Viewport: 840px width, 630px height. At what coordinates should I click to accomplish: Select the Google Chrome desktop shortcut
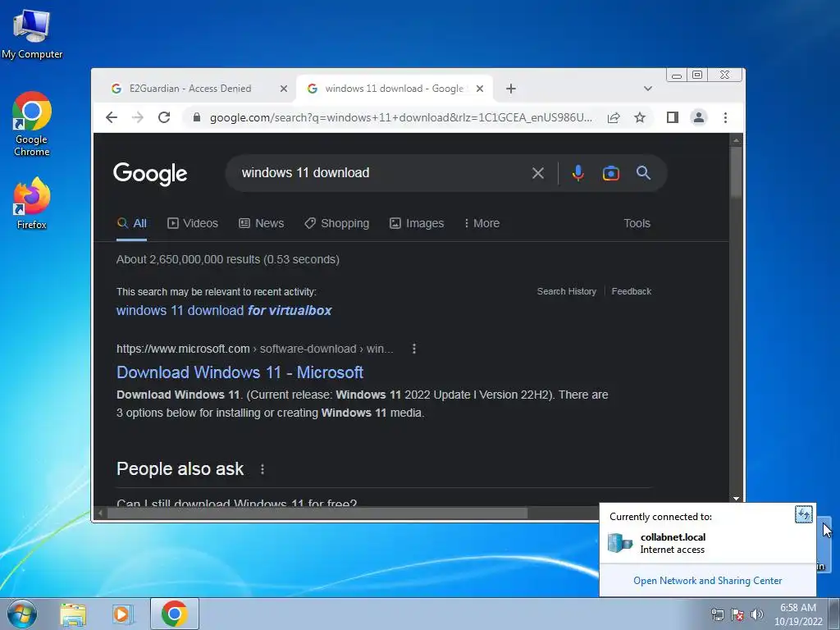coord(32,124)
